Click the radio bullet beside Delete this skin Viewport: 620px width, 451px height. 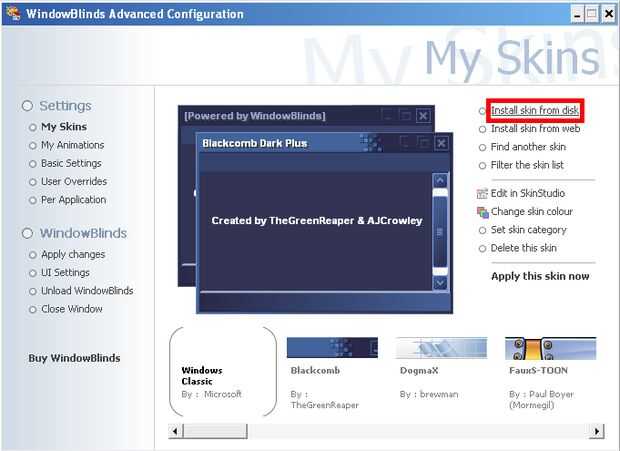(x=482, y=249)
